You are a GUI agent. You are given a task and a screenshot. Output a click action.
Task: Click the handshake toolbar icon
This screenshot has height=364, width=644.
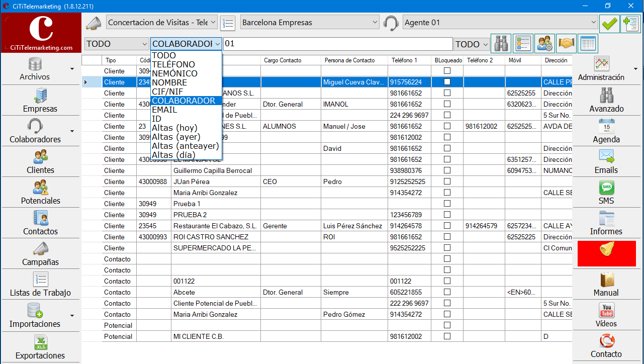pos(567,44)
